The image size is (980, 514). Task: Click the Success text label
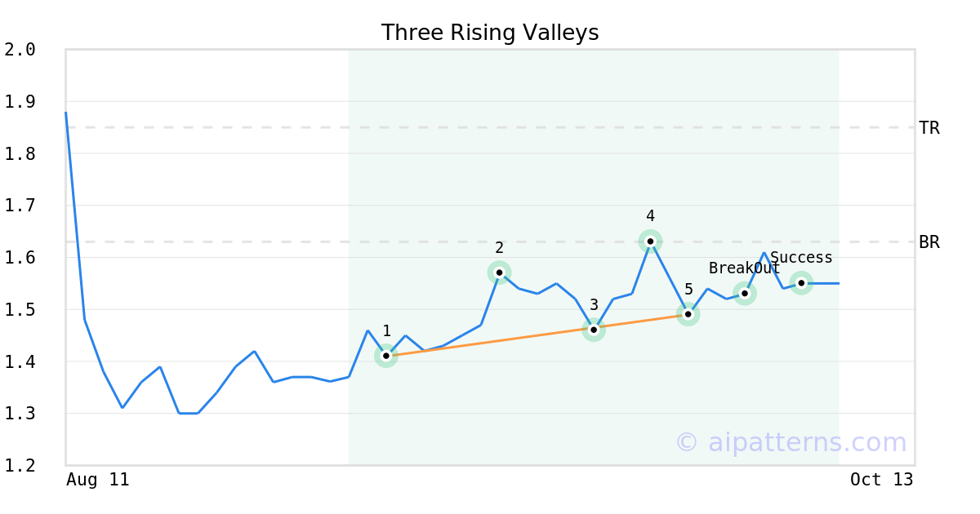tap(801, 258)
